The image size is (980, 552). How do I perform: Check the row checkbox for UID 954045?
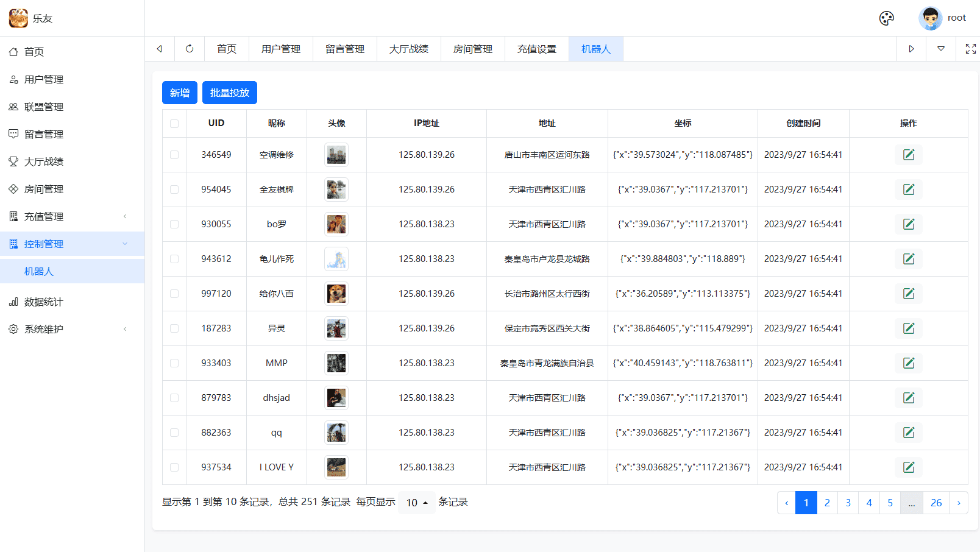tap(174, 189)
